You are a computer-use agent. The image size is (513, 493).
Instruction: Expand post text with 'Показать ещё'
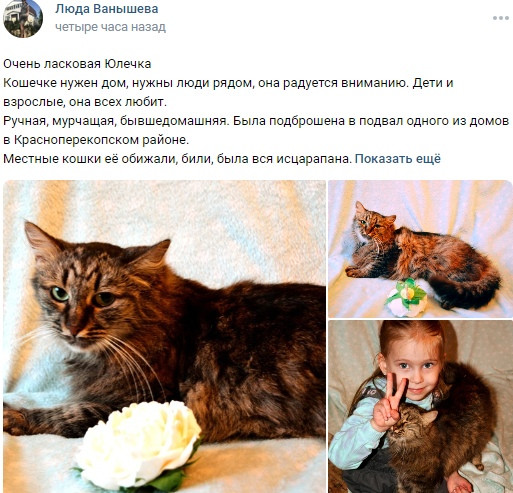(x=398, y=159)
